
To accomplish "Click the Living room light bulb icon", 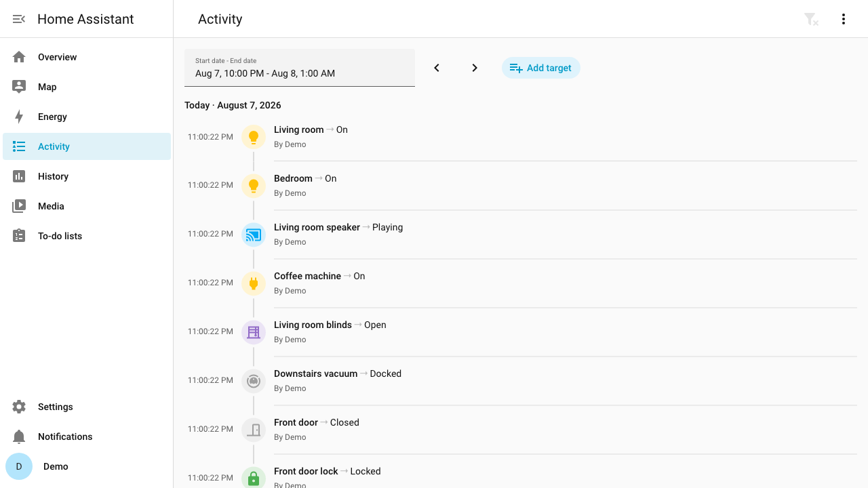I will [x=254, y=137].
